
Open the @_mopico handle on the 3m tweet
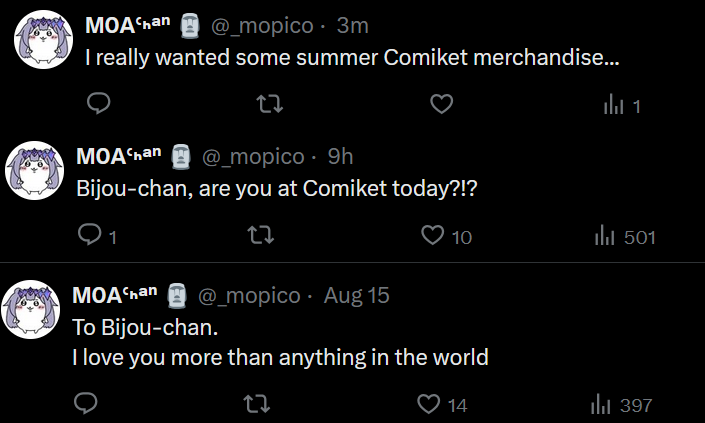click(x=258, y=24)
